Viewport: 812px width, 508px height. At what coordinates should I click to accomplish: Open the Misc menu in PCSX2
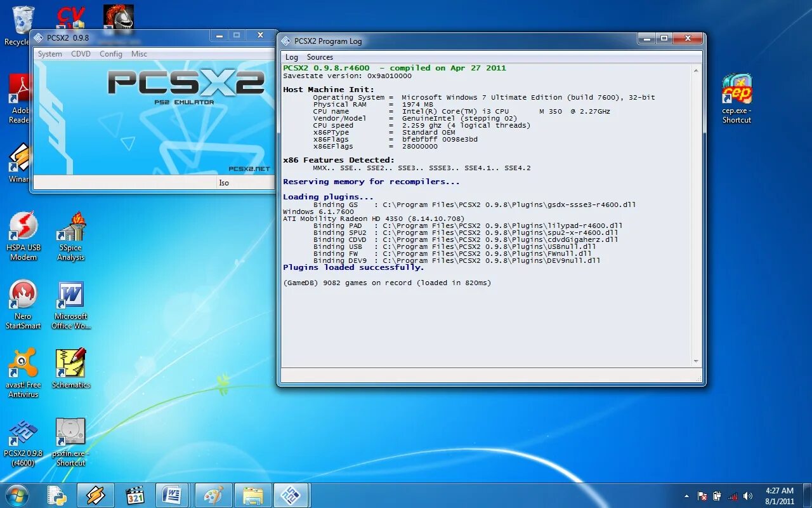(x=140, y=54)
